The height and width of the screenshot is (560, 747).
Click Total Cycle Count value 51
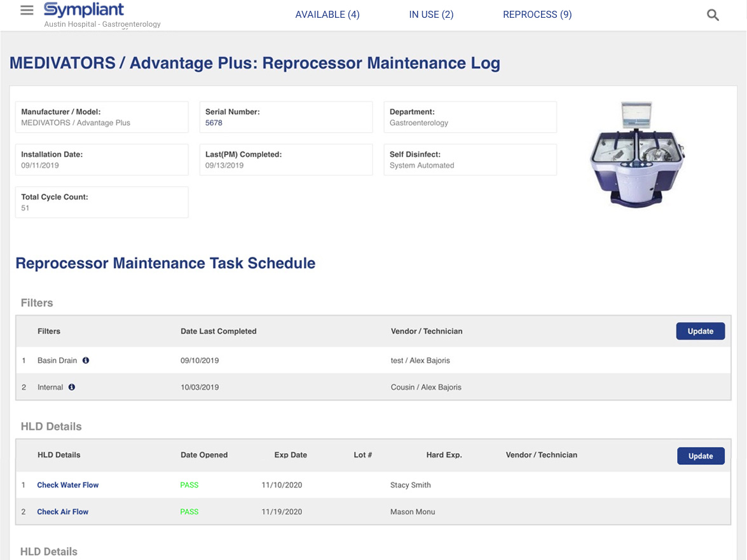pyautogui.click(x=25, y=208)
